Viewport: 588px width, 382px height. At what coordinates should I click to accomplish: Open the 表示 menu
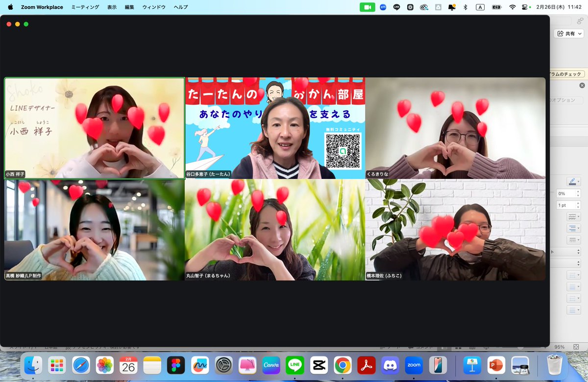click(112, 7)
